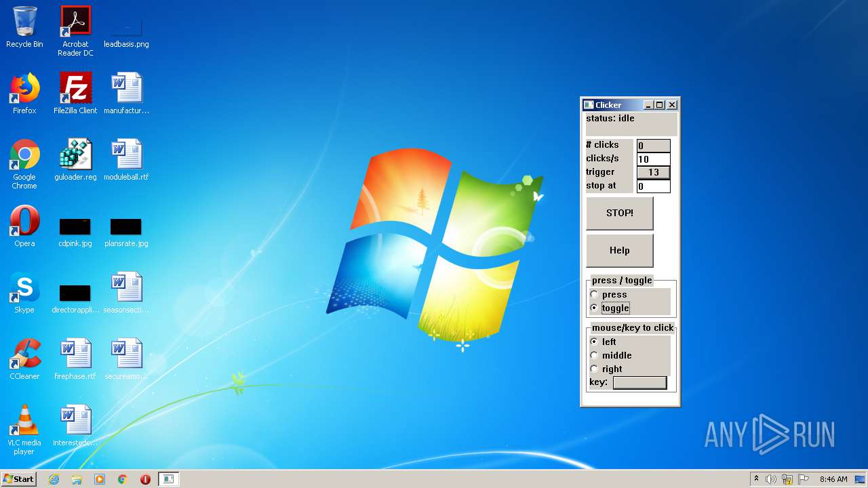Open Internet Explorer from the taskbar
The width and height of the screenshot is (868, 488).
[x=54, y=479]
